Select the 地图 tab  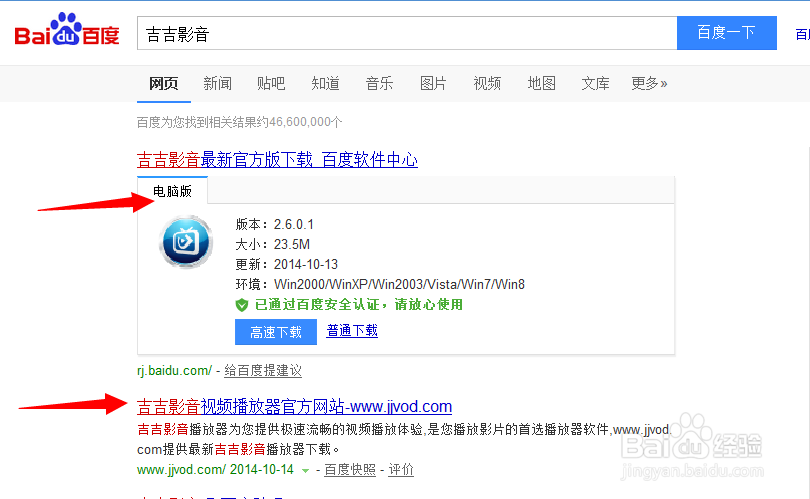pyautogui.click(x=541, y=83)
